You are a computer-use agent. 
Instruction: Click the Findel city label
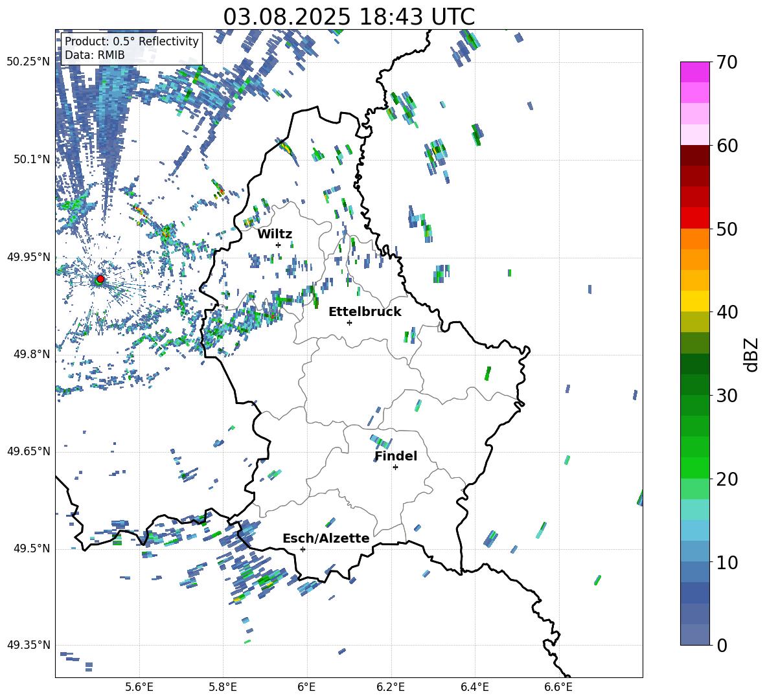pos(396,456)
